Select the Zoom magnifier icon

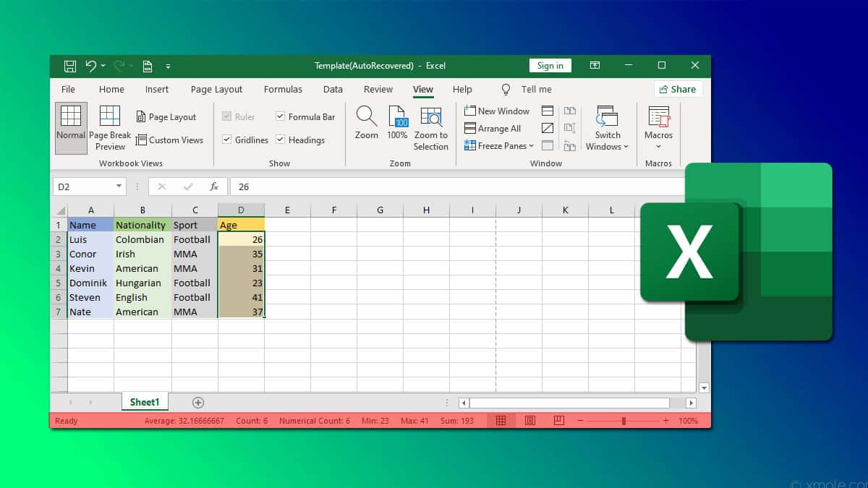[x=366, y=127]
